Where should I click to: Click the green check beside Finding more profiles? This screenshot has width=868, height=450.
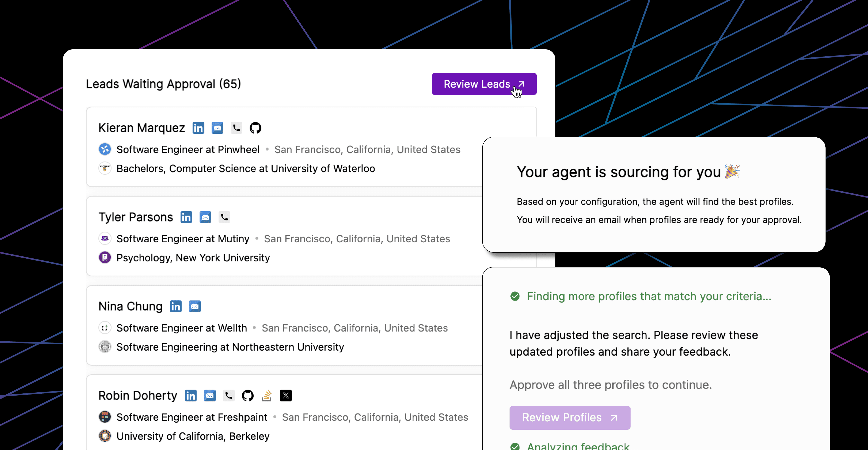tap(515, 297)
